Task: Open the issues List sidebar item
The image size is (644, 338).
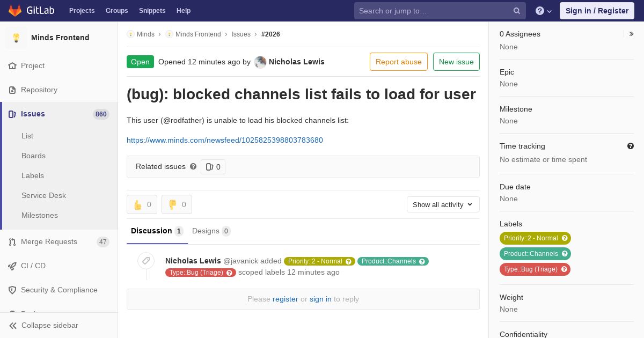Action: (x=27, y=136)
